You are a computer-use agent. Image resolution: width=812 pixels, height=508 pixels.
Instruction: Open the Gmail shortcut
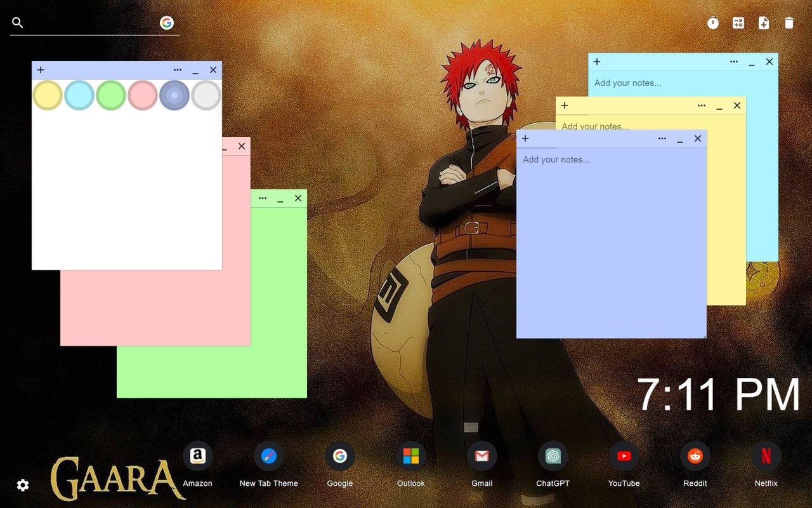point(482,464)
